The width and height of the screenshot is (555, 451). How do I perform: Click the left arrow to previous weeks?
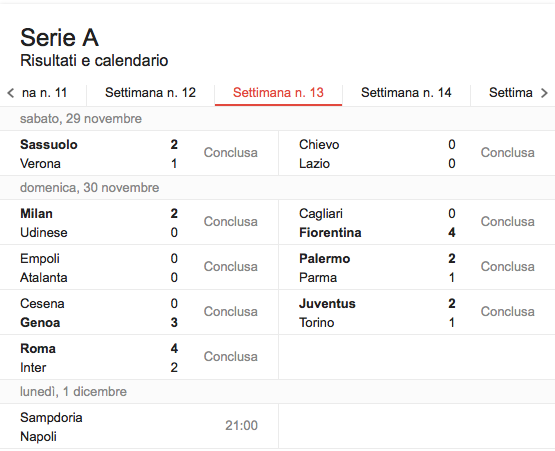[x=11, y=93]
